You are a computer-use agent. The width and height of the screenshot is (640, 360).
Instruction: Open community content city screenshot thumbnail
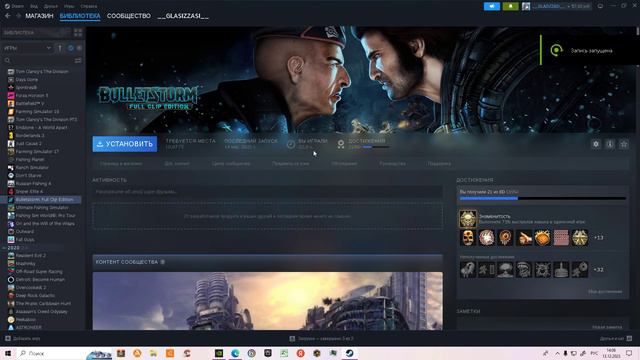[268, 301]
